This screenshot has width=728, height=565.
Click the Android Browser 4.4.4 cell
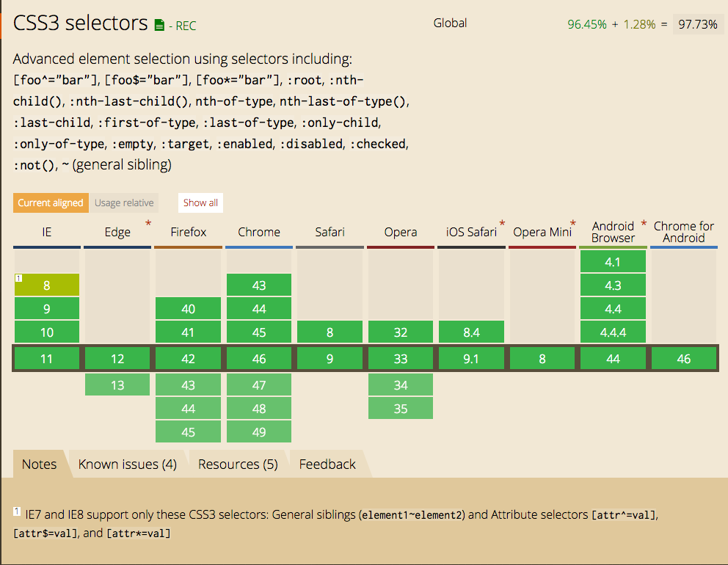(x=613, y=332)
